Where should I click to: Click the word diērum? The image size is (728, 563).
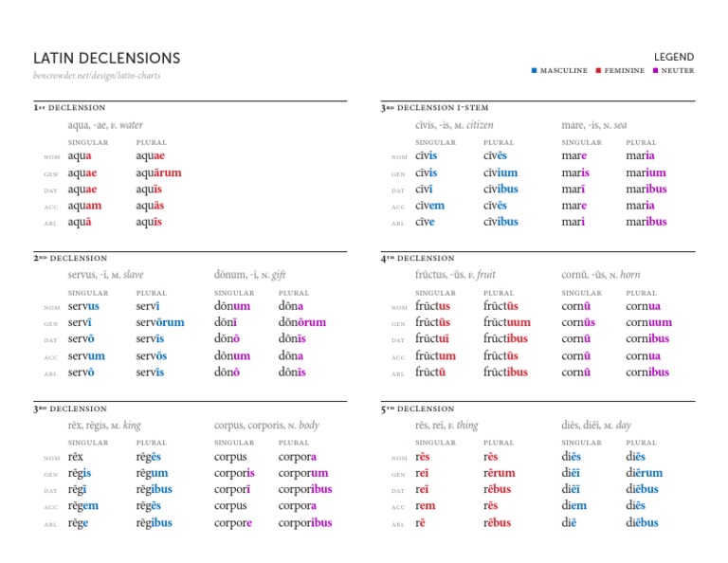click(646, 474)
